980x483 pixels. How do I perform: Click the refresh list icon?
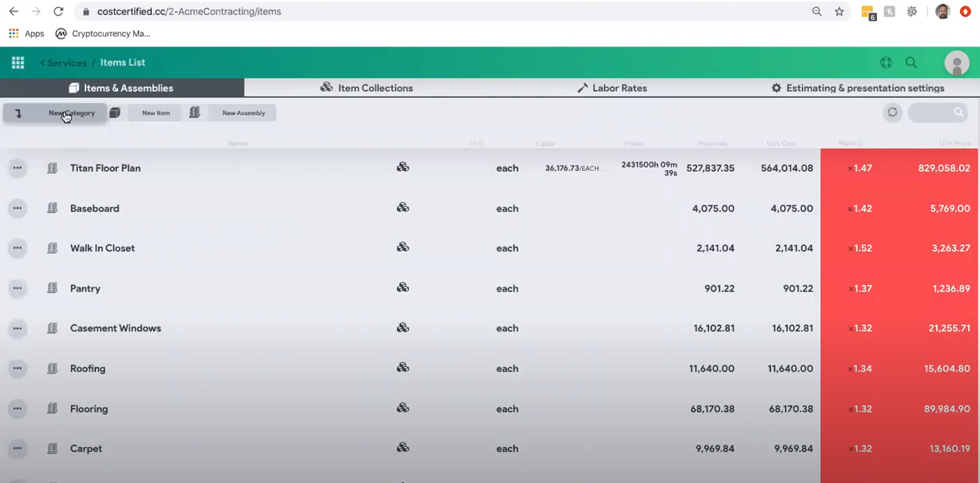(893, 113)
